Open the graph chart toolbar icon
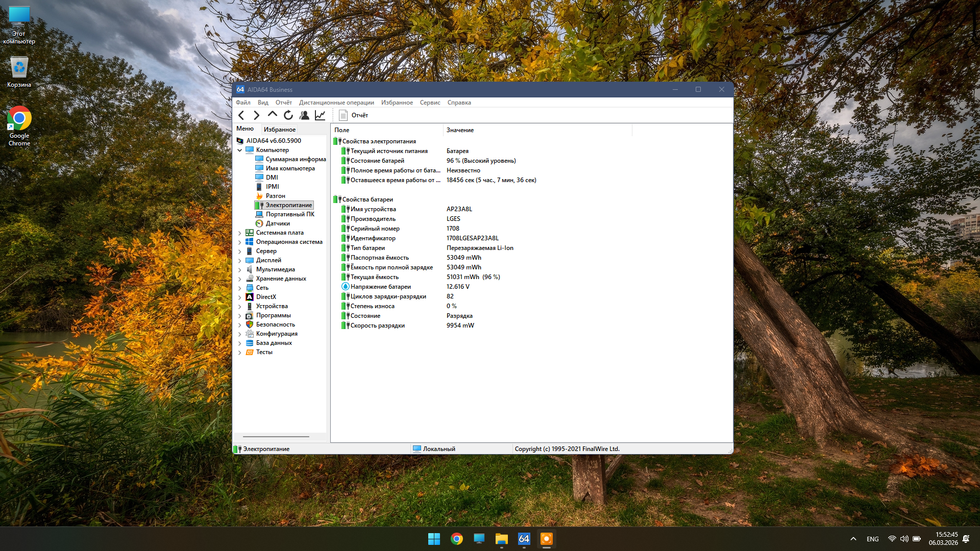This screenshot has width=980, height=551. point(320,115)
